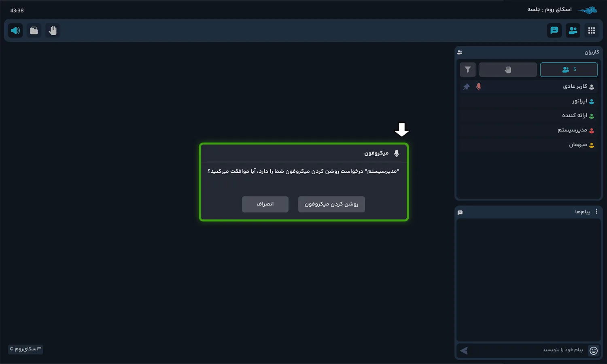Select user اپراتور in the list
607x364 pixels.
coord(528,101)
